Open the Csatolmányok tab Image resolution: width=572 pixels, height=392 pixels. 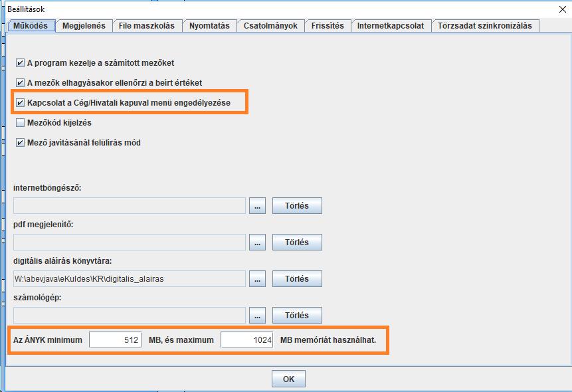pyautogui.click(x=270, y=26)
